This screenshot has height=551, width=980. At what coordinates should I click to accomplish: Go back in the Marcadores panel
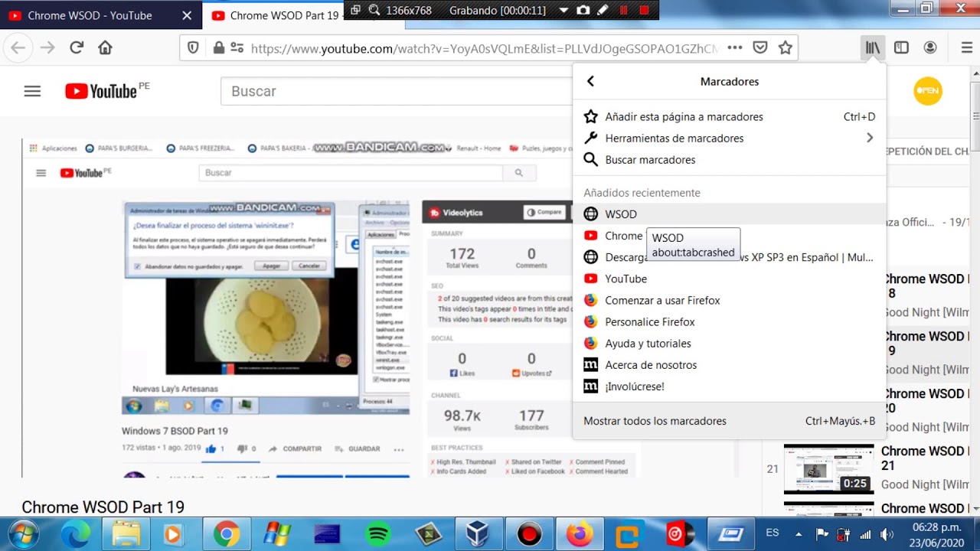click(x=590, y=81)
